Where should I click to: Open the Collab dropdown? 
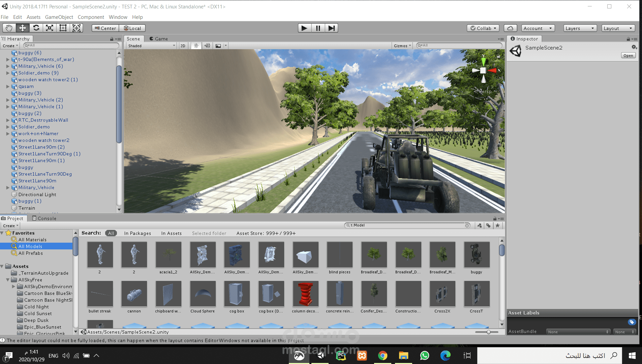(483, 28)
